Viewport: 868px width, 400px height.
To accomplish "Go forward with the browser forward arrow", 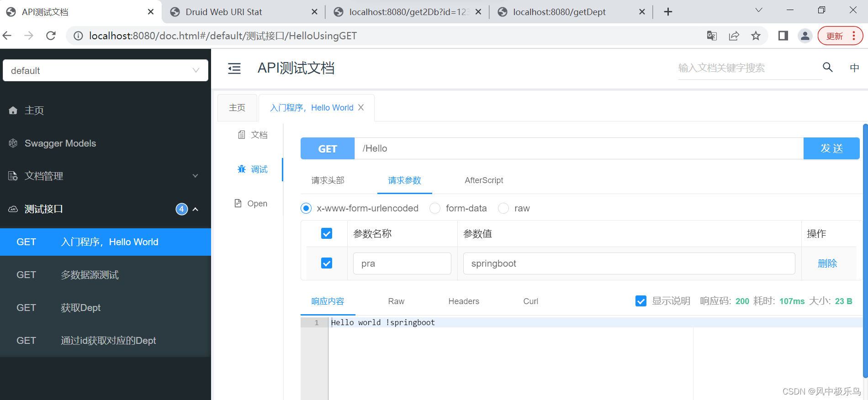I will pos(29,36).
